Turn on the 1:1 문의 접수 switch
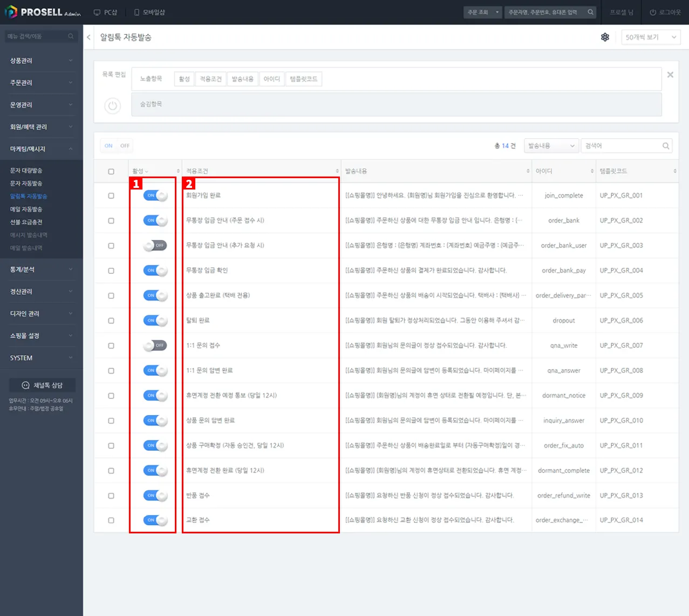 (155, 346)
